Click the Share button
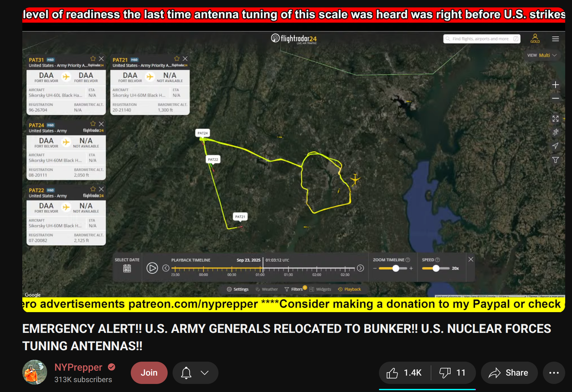Image resolution: width=572 pixels, height=392 pixels. [508, 373]
